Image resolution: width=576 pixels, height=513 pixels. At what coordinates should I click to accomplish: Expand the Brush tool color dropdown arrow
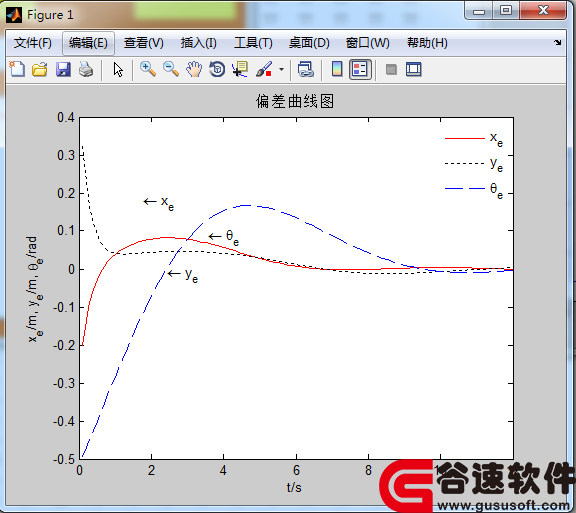point(281,69)
